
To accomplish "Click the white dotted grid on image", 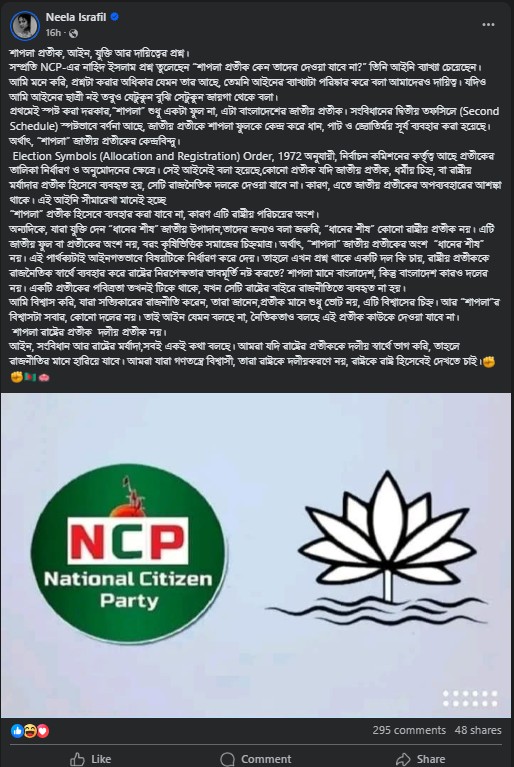I will 470,699.
